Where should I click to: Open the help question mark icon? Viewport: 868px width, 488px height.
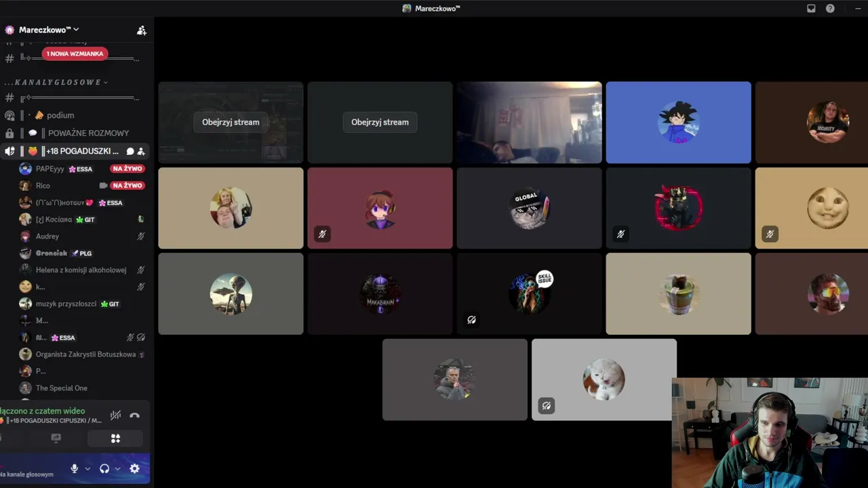[x=830, y=8]
